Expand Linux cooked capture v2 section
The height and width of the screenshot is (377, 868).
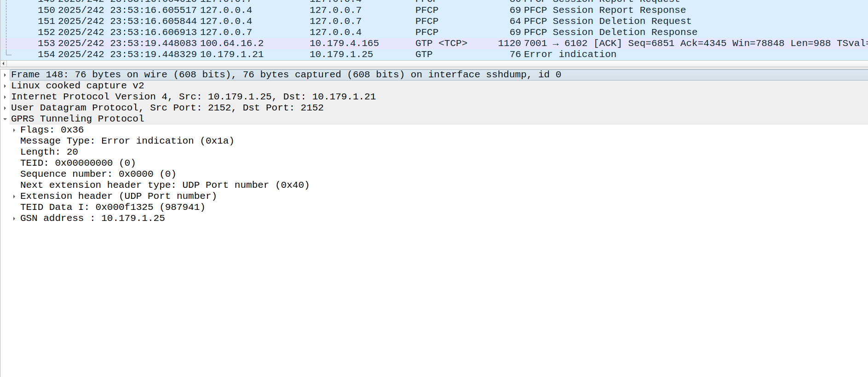5,86
